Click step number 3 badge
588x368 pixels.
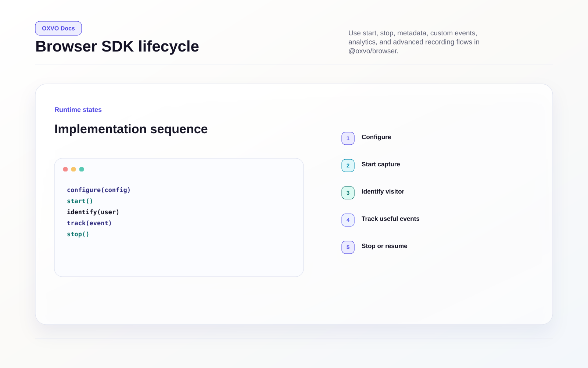(x=348, y=193)
